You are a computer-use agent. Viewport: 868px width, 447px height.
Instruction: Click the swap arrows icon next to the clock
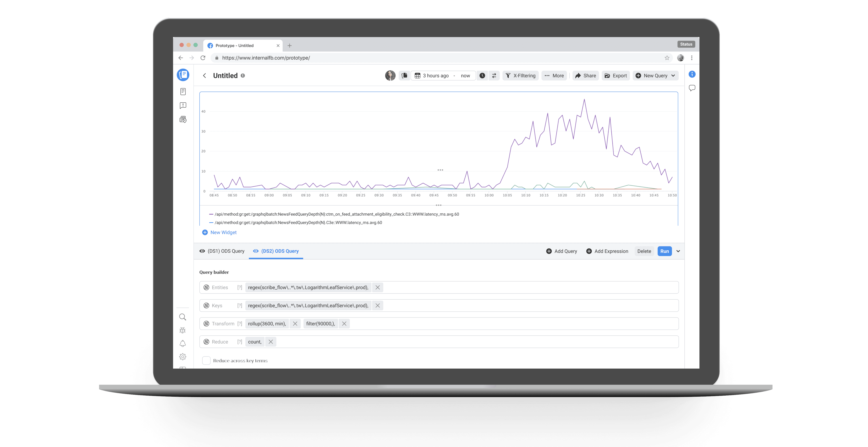pyautogui.click(x=494, y=76)
